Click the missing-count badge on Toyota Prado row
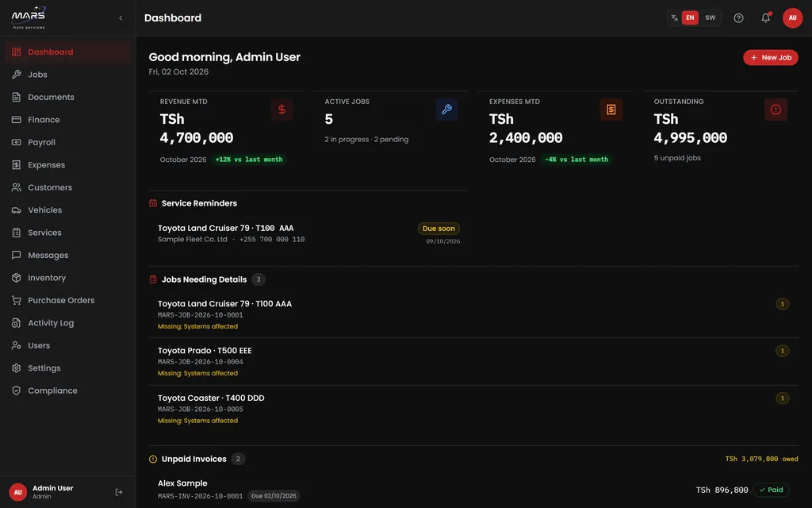Screen dimensions: 812x508 point(782,351)
